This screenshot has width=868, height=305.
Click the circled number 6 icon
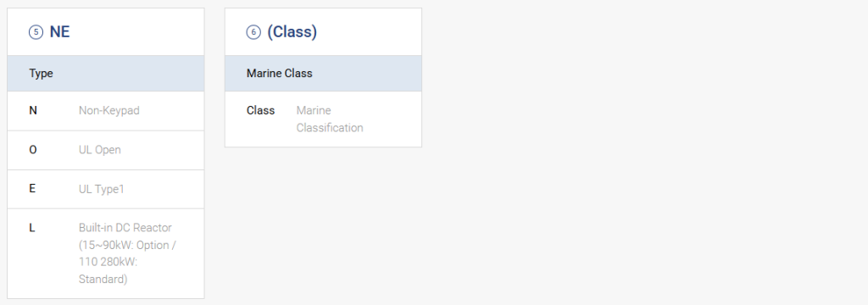pos(253,32)
